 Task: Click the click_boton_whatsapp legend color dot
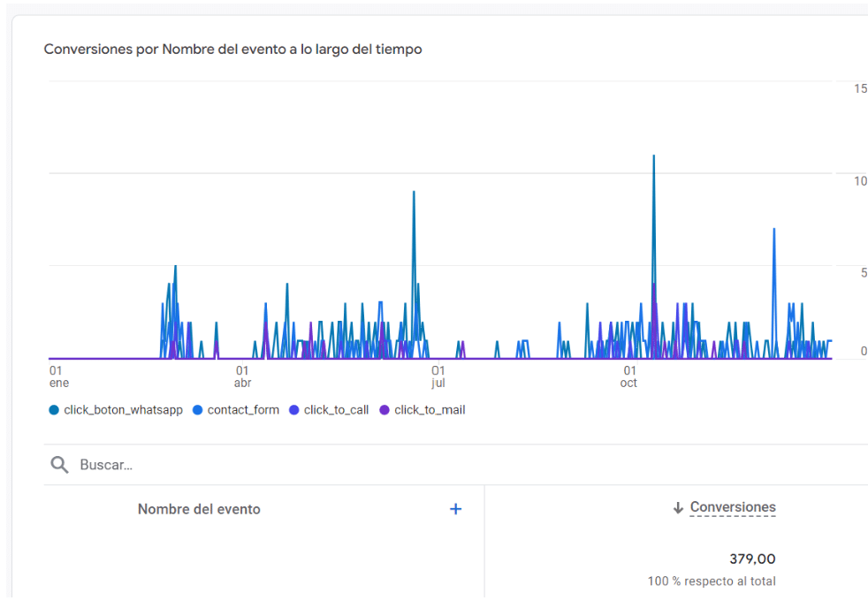55,410
